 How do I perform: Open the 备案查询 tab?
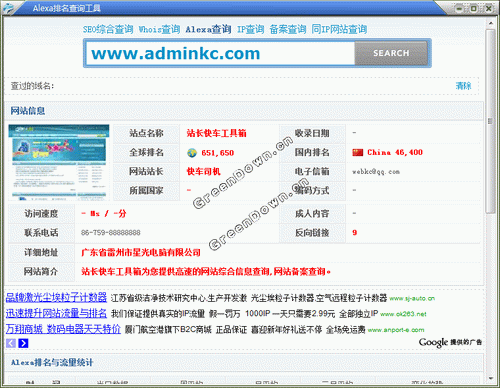(288, 29)
